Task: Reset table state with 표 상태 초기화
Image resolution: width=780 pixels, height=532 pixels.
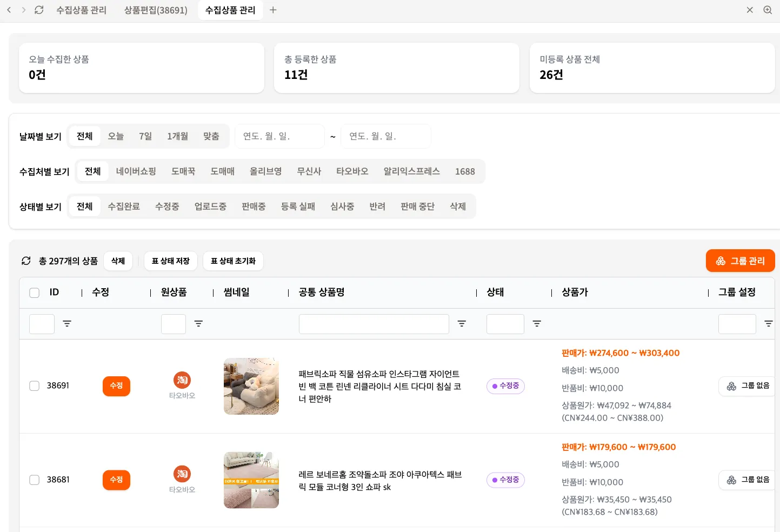Action: 233,261
